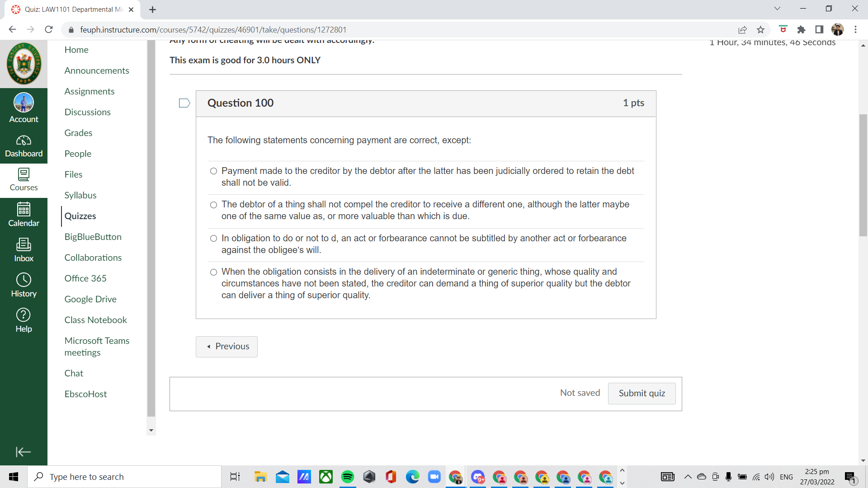Open the volume control in system tray

pos(769,477)
